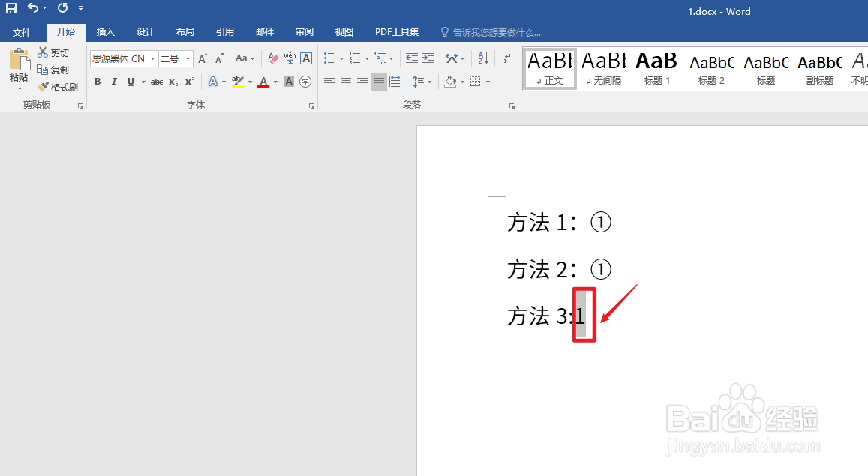Screen dimensions: 868x476
Task: Switch to the 引用 (References) tab
Action: [225, 32]
